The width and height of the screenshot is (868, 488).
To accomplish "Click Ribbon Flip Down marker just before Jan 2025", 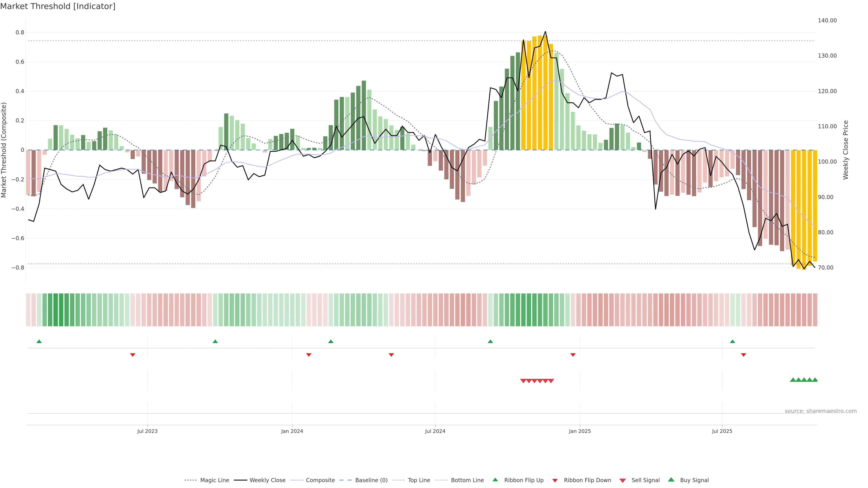I will (x=573, y=355).
